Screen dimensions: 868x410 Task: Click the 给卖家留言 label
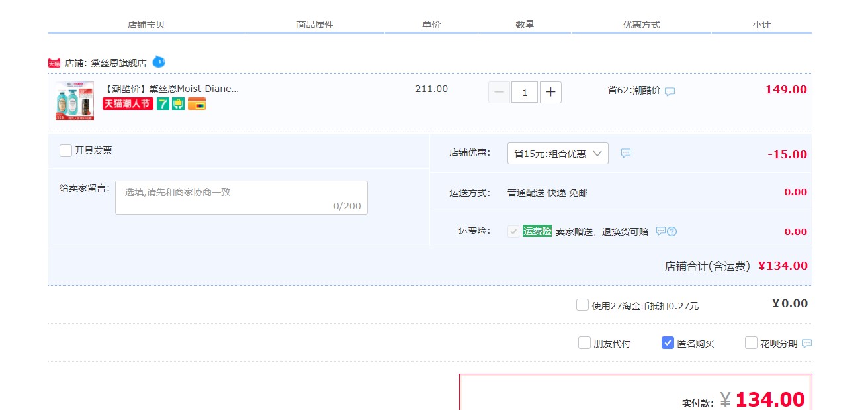pos(85,188)
